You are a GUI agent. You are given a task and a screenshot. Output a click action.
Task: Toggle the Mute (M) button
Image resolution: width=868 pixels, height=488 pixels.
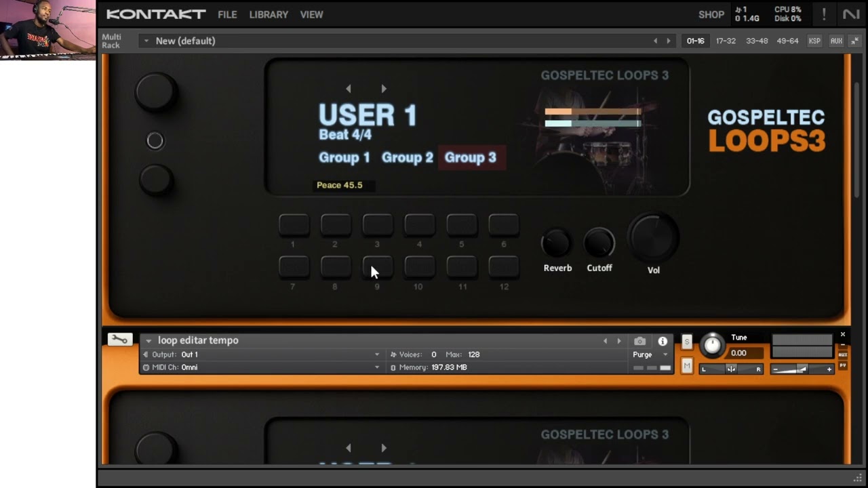click(687, 366)
